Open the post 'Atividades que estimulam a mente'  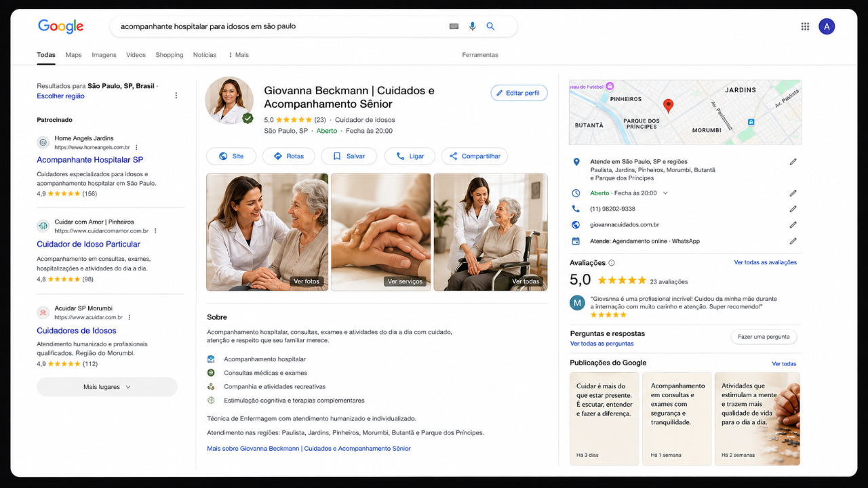point(757,419)
